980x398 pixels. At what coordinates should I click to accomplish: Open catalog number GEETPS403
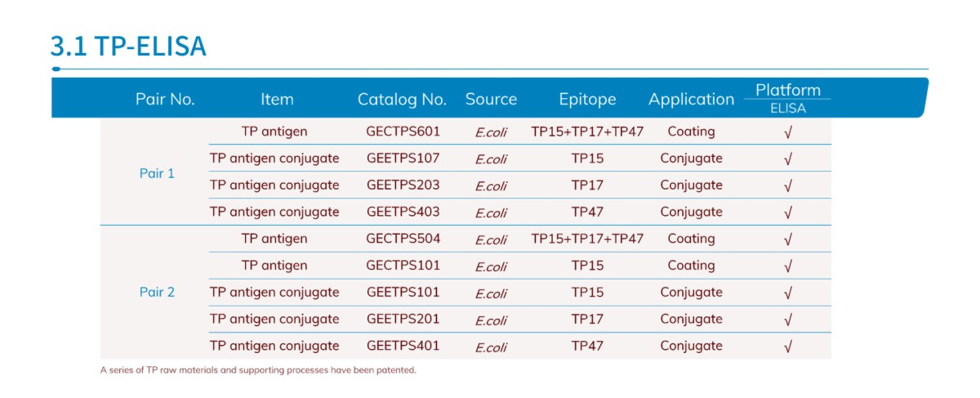403,212
